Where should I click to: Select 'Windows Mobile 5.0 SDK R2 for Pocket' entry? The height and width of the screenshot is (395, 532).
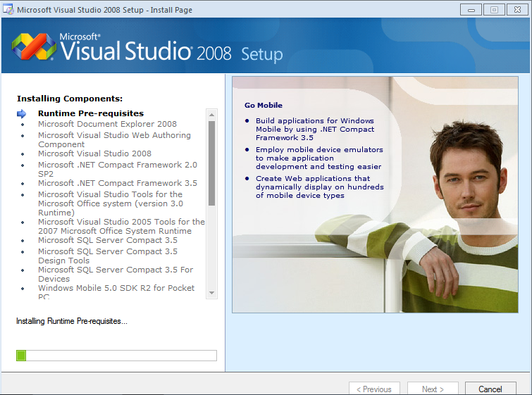tap(116, 291)
